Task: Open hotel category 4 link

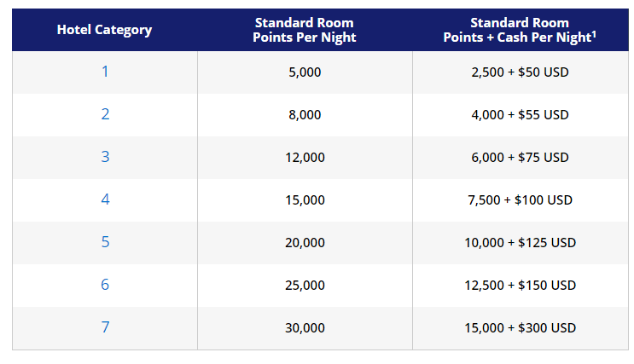Action: point(105,199)
